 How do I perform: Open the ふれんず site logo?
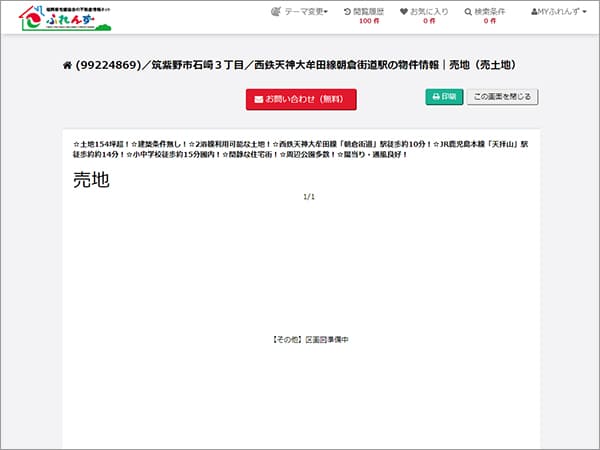tap(65, 18)
